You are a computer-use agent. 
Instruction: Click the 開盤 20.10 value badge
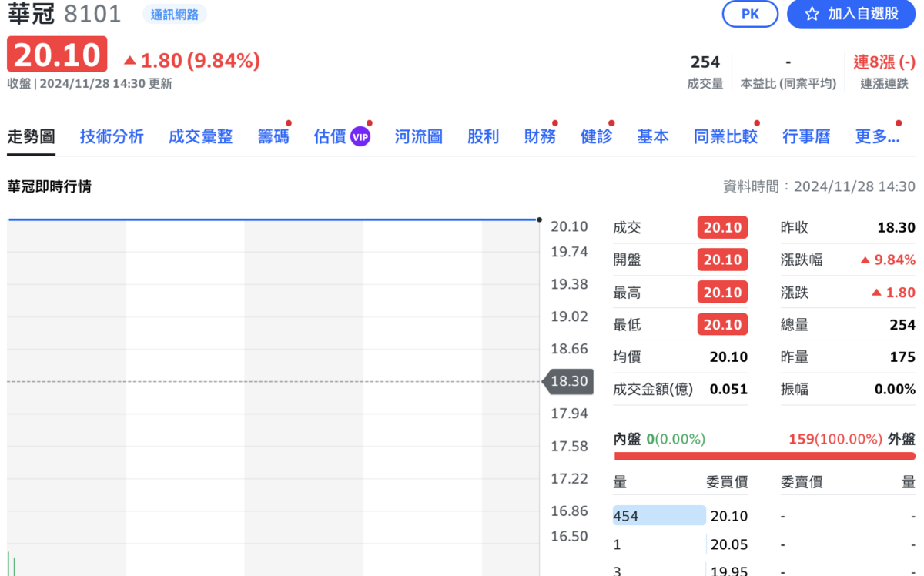point(722,260)
